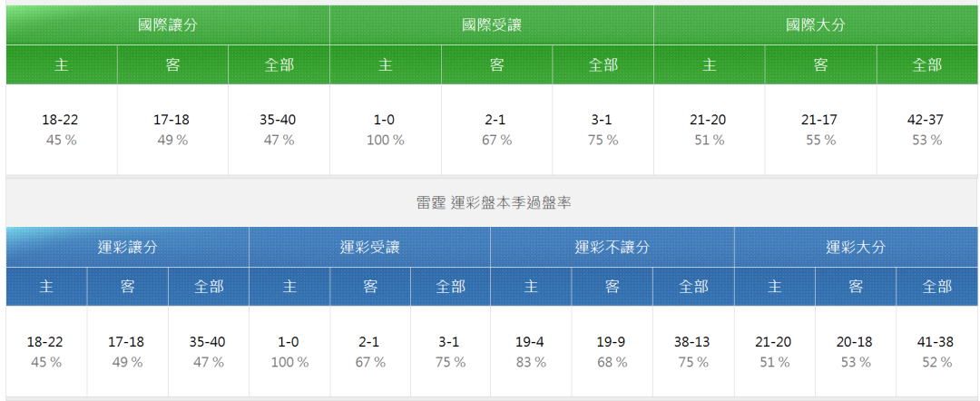Click the 國際讓分 header
This screenshot has width=980, height=401.
click(168, 24)
